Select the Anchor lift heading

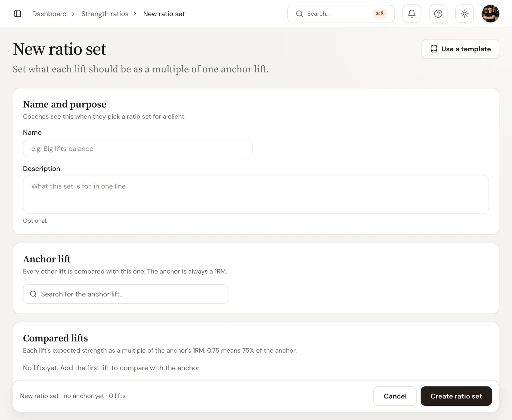pyautogui.click(x=47, y=259)
